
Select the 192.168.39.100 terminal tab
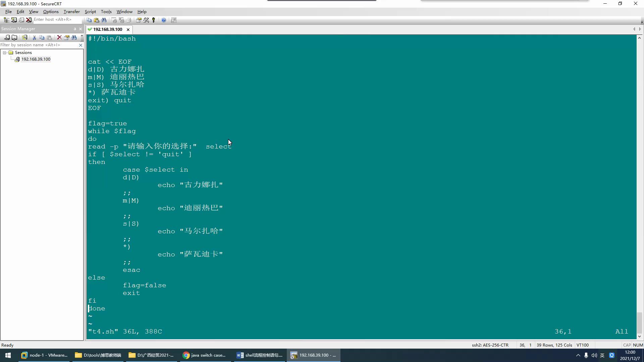pyautogui.click(x=107, y=29)
